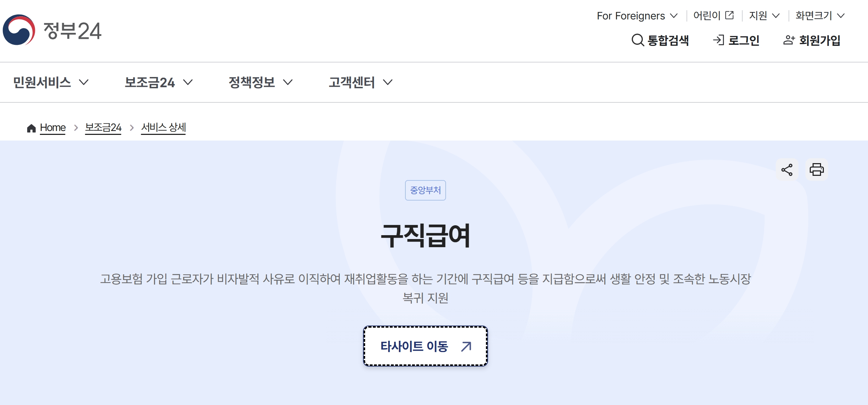Click the magnifier icon for 통합검색
The width and height of the screenshot is (868, 405).
point(637,40)
